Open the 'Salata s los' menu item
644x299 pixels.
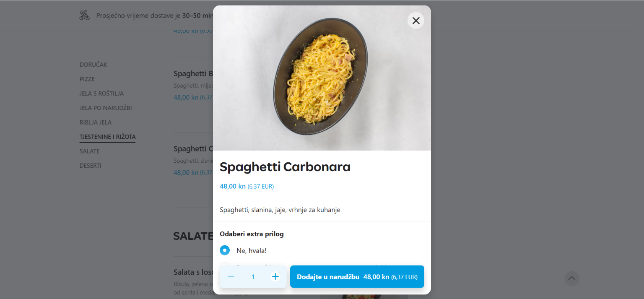(192, 272)
